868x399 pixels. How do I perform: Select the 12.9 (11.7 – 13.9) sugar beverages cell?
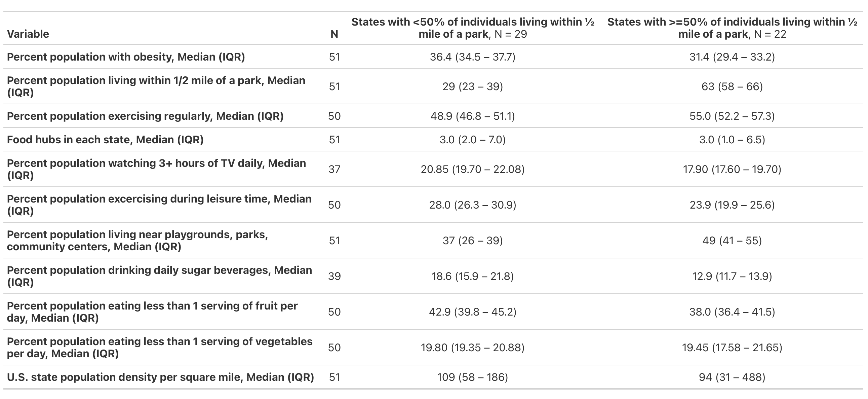(732, 276)
